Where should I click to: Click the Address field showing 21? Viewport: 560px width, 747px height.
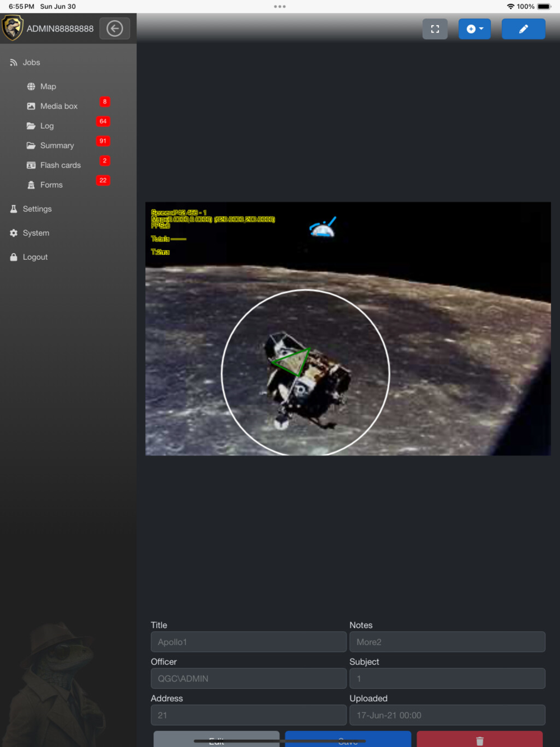point(249,715)
